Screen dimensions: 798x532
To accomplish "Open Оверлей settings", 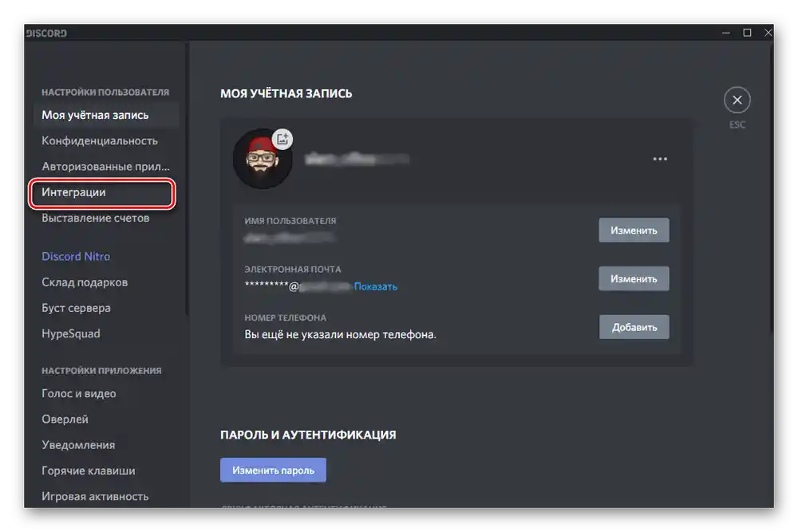I will point(106,419).
